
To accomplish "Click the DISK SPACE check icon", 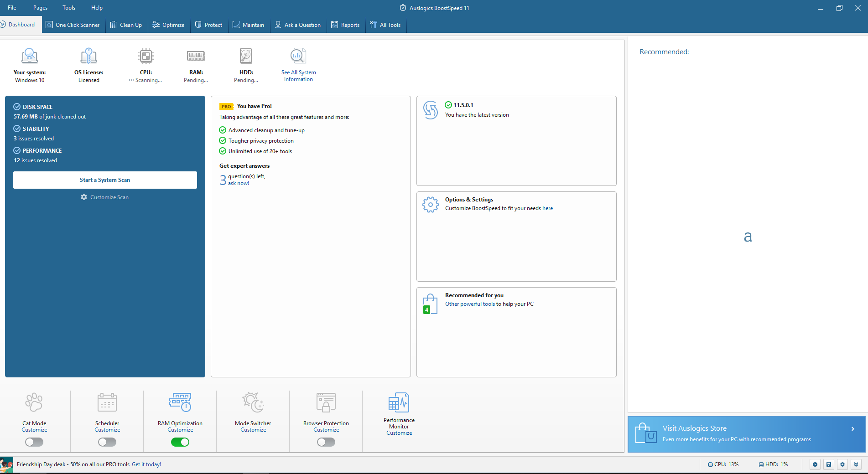I will click(17, 107).
